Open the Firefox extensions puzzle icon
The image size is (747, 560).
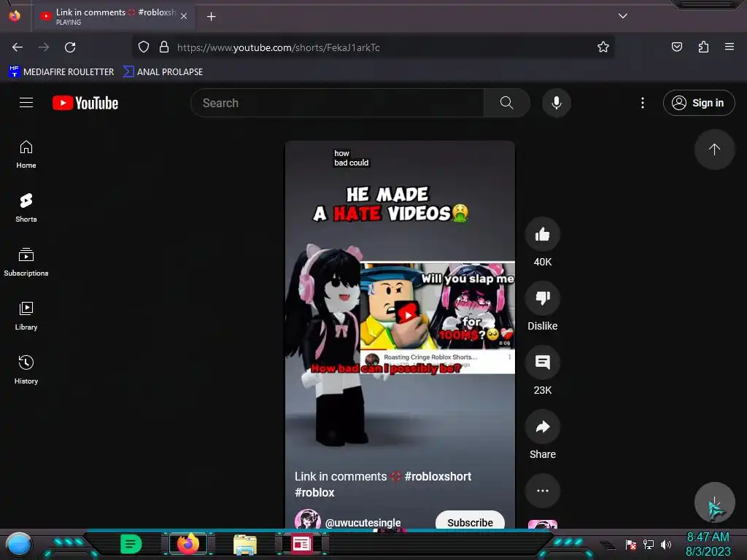703,47
